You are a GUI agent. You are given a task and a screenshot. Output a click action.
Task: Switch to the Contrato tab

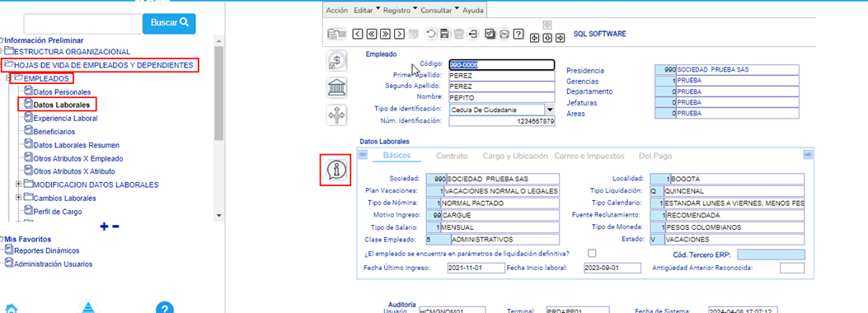[x=452, y=156]
